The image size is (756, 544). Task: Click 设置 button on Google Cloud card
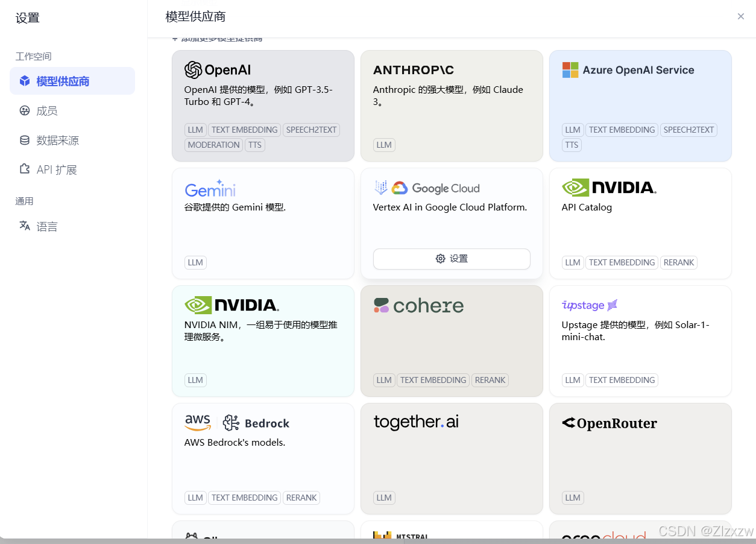pos(452,259)
